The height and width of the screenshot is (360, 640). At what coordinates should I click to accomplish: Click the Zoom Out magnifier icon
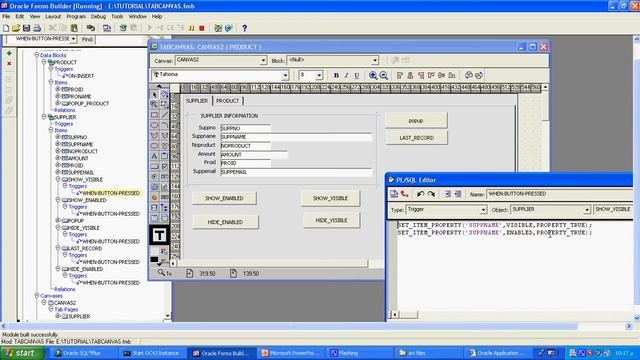[x=383, y=75]
